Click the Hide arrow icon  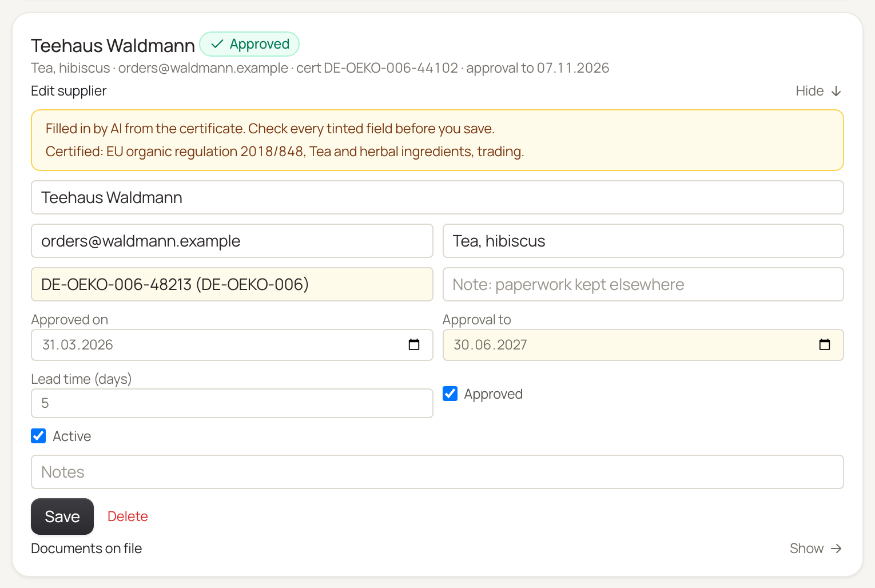pos(836,91)
